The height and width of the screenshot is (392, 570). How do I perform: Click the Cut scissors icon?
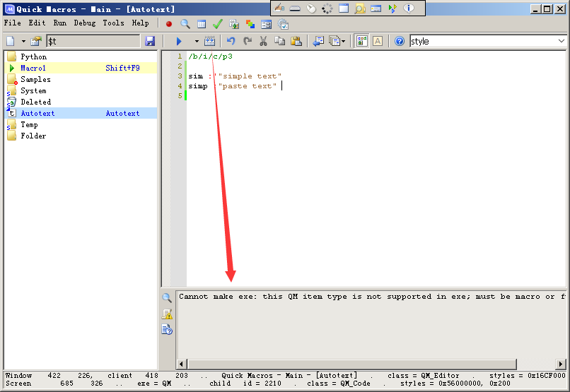[263, 42]
